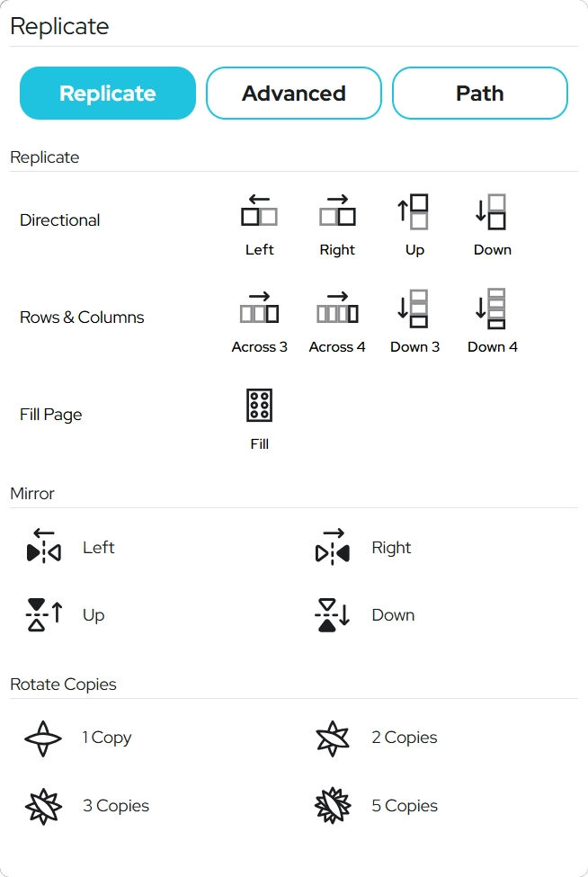The image size is (588, 877).
Task: Open the Path tab
Action: pos(480,94)
